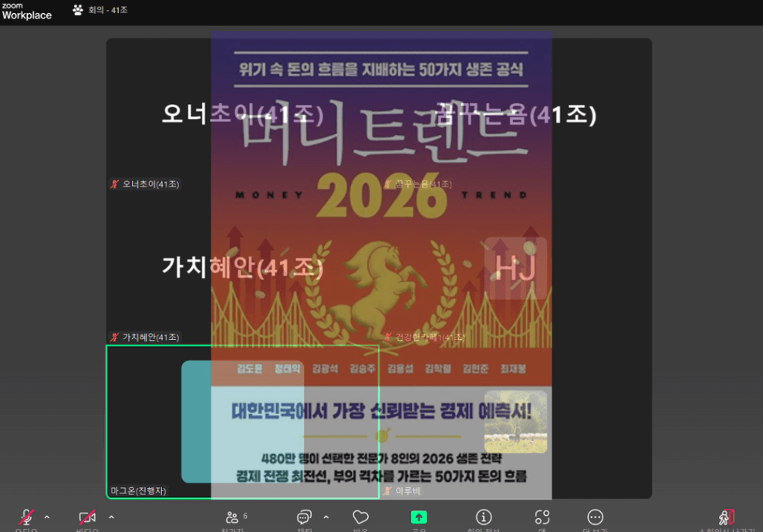Select the 꿈꾸는몸(41조) participant tile
Viewport: 763px width, 532px height.
[516, 114]
